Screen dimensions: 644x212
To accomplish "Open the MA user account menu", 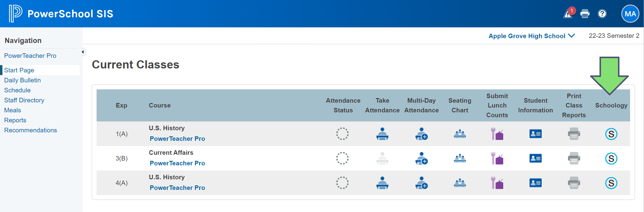I will [x=630, y=14].
